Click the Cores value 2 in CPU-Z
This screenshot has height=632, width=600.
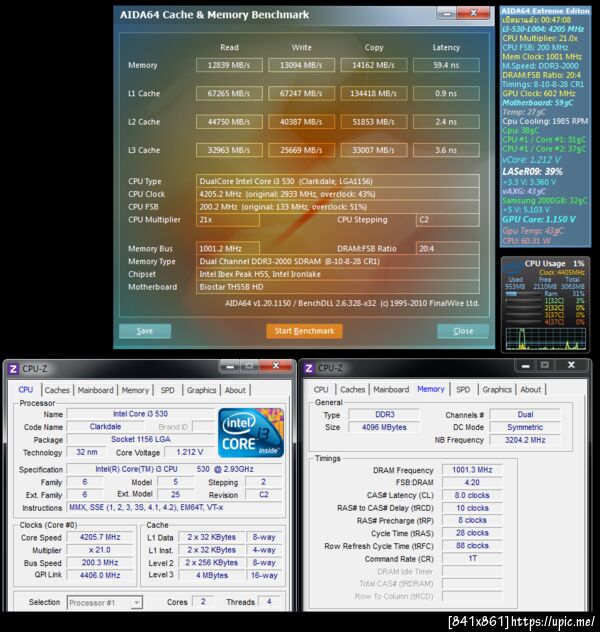[203, 602]
